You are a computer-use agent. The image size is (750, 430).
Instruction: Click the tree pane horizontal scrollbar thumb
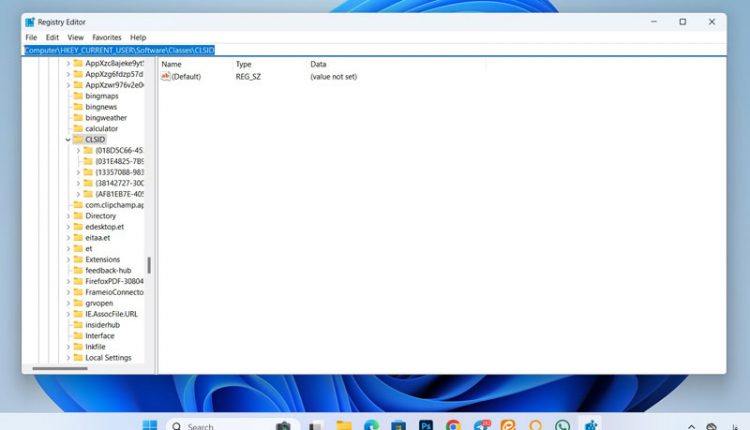pos(60,368)
